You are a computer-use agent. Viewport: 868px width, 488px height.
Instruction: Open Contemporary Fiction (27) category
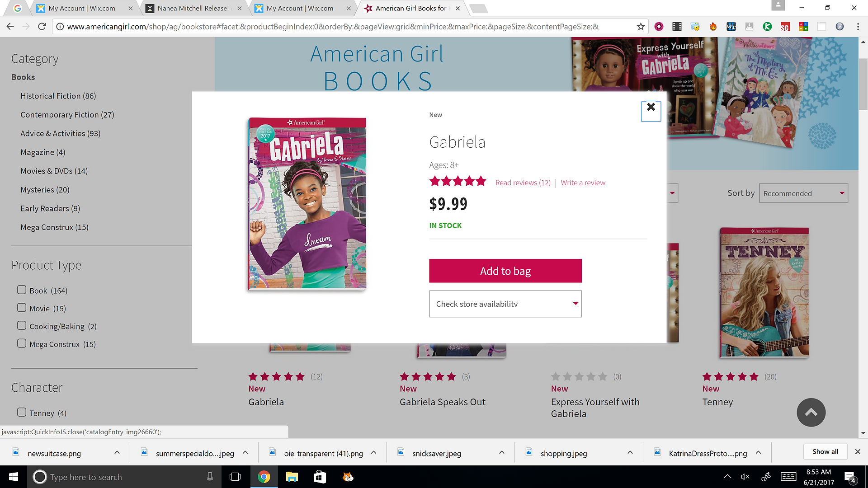(x=67, y=115)
